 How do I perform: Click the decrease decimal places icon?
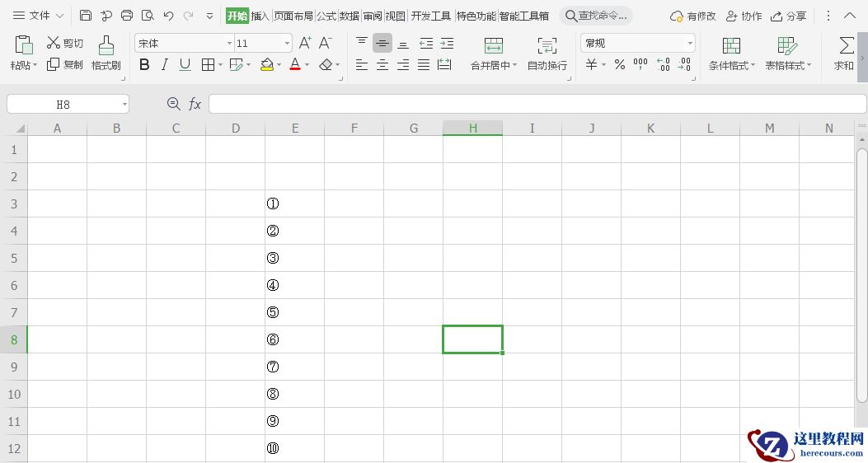pos(684,65)
